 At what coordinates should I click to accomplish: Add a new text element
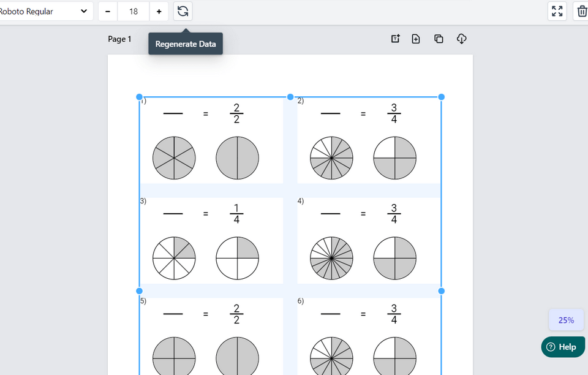click(395, 38)
